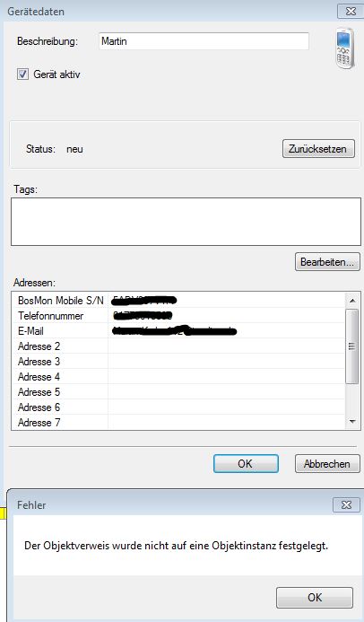The image size is (364, 622).
Task: Close the Fehler error dialog
Action: tap(346, 504)
